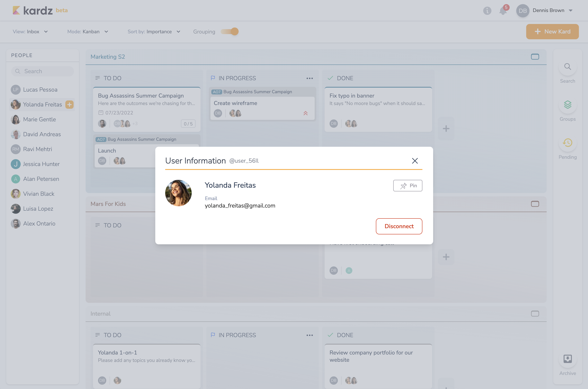The height and width of the screenshot is (389, 588).
Task: Select Jessica Hunter in People list
Action: [x=42, y=164]
